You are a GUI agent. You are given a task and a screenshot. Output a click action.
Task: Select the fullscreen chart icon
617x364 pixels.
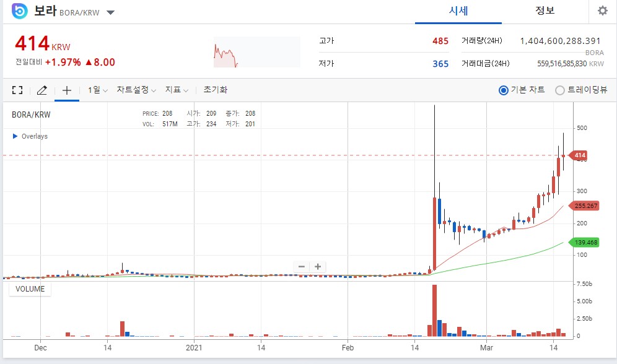pyautogui.click(x=17, y=90)
